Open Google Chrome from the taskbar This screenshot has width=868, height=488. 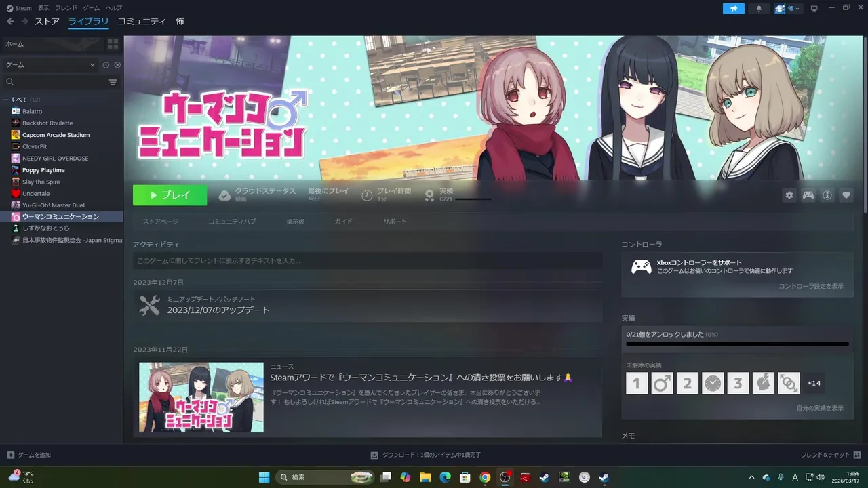[x=485, y=477]
